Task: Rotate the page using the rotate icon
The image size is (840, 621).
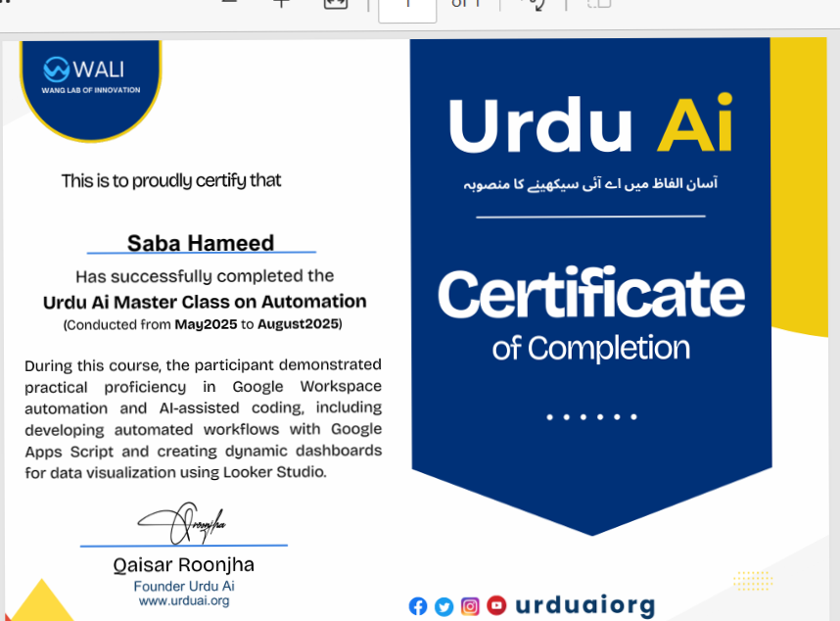Action: coord(534,4)
